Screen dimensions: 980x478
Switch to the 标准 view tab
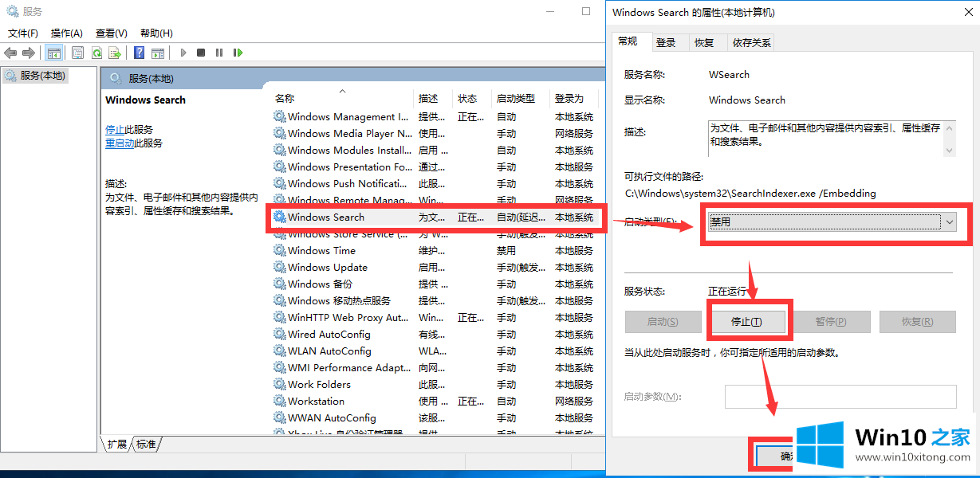(x=146, y=445)
